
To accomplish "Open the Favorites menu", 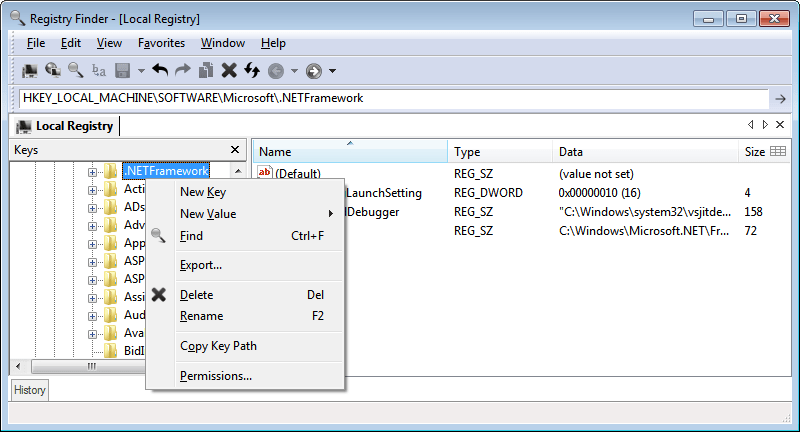I will (161, 43).
